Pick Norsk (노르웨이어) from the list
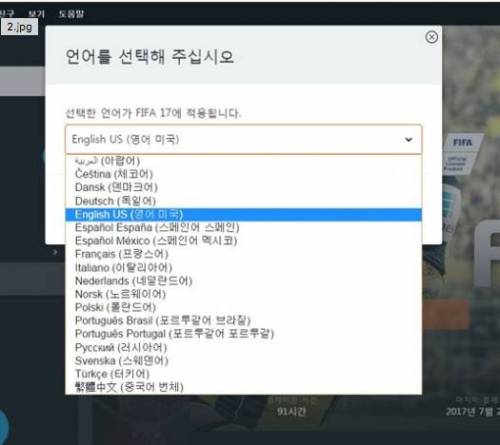This screenshot has height=445, width=500. (x=243, y=294)
